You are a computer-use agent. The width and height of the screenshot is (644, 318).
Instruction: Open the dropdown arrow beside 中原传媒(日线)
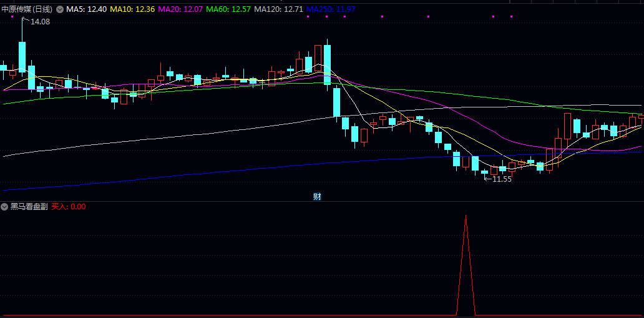coord(60,9)
